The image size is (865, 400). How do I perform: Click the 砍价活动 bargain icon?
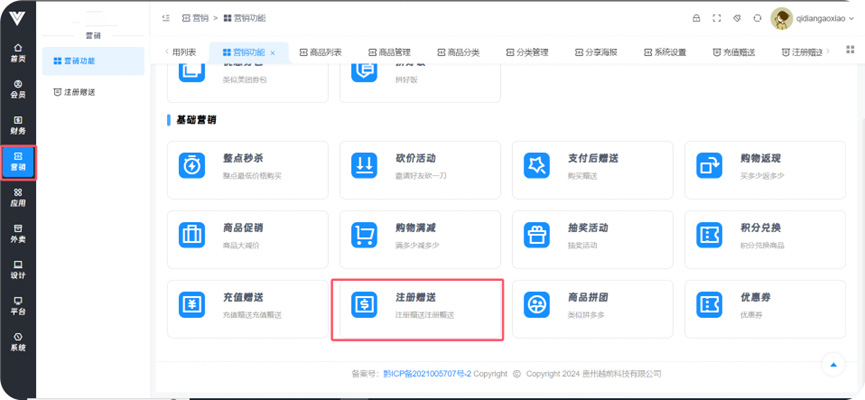(364, 165)
